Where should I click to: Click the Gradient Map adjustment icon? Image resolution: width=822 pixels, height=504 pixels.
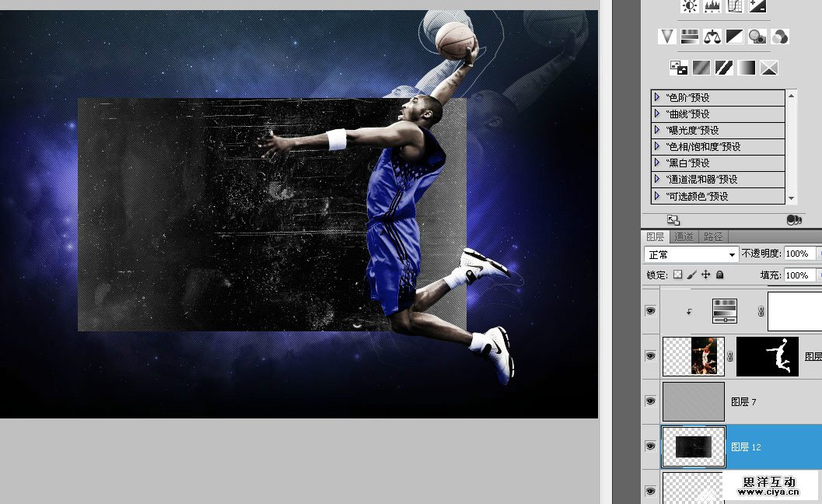747,68
